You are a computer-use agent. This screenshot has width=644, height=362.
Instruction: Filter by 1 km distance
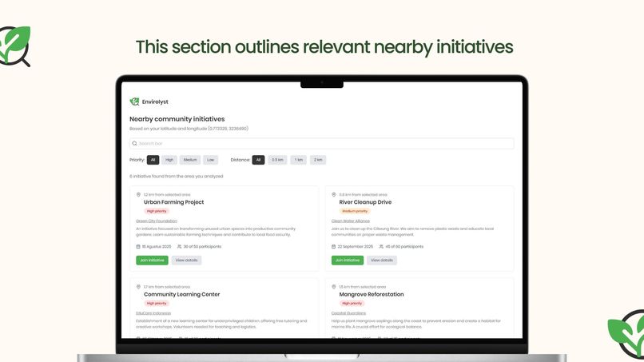299,160
